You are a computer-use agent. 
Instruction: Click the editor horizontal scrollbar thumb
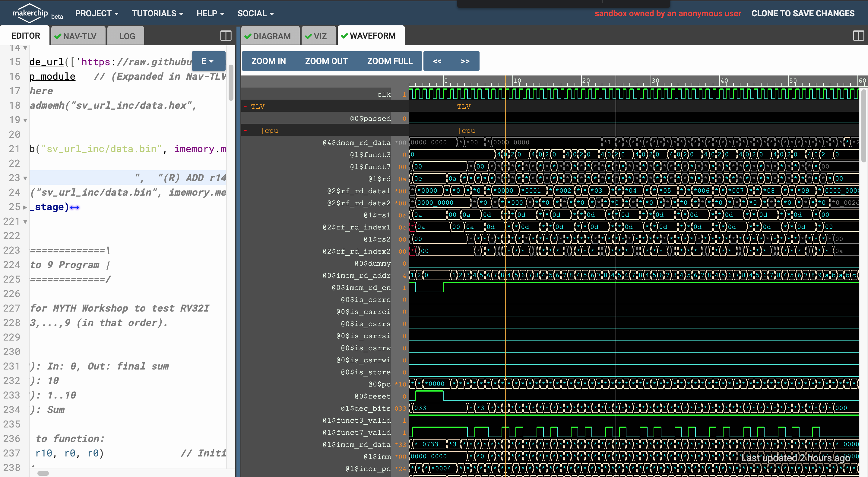pyautogui.click(x=43, y=473)
